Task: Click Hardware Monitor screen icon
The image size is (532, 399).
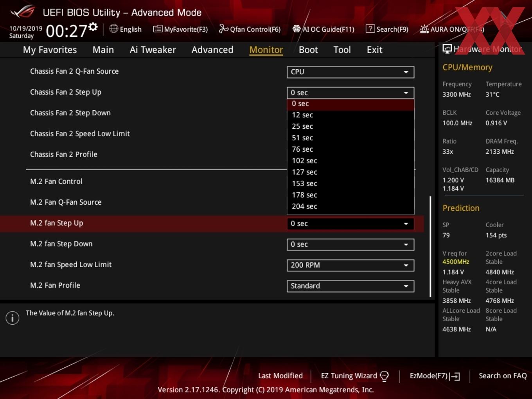Action: coord(447,49)
